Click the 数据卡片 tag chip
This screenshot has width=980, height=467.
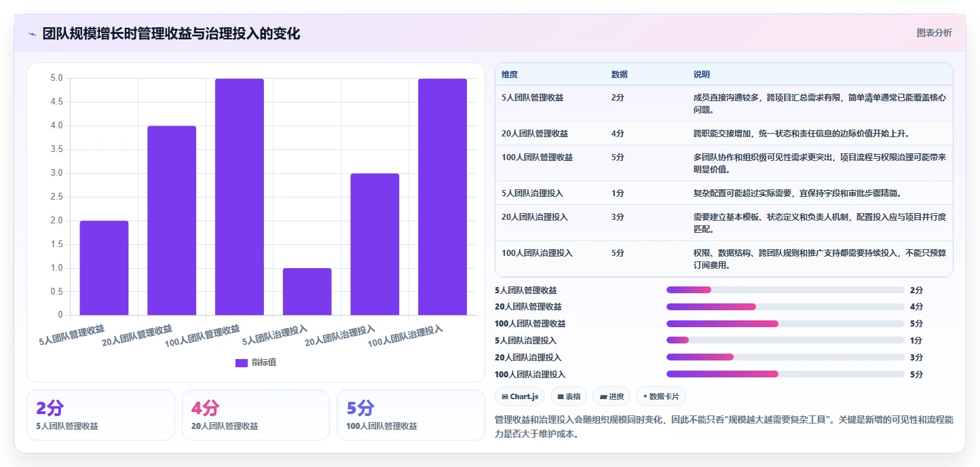(x=661, y=396)
